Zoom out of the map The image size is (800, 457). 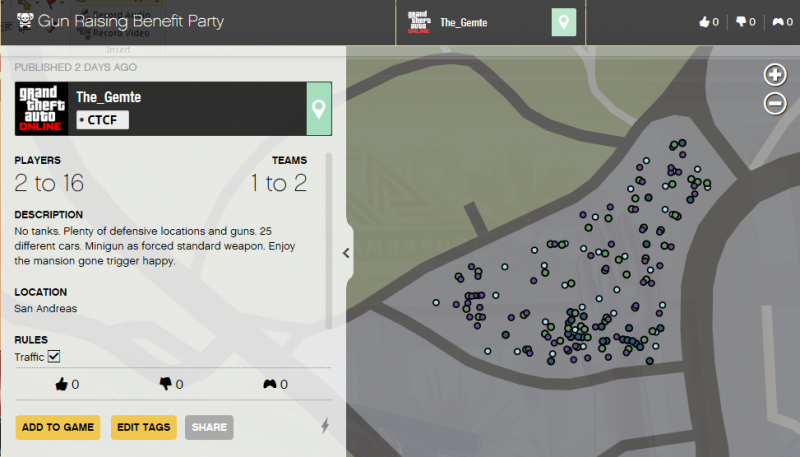[775, 102]
